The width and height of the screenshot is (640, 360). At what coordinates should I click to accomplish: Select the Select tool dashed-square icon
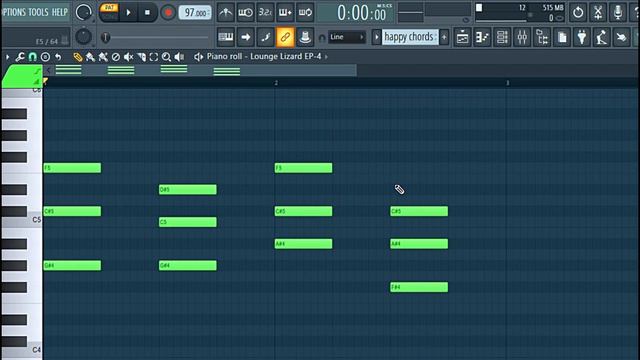153,57
